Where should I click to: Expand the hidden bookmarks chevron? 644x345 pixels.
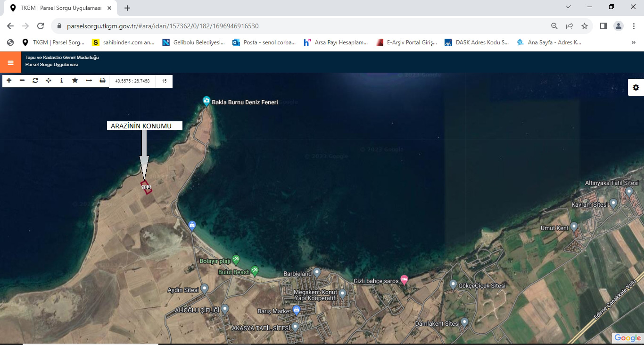(x=633, y=42)
